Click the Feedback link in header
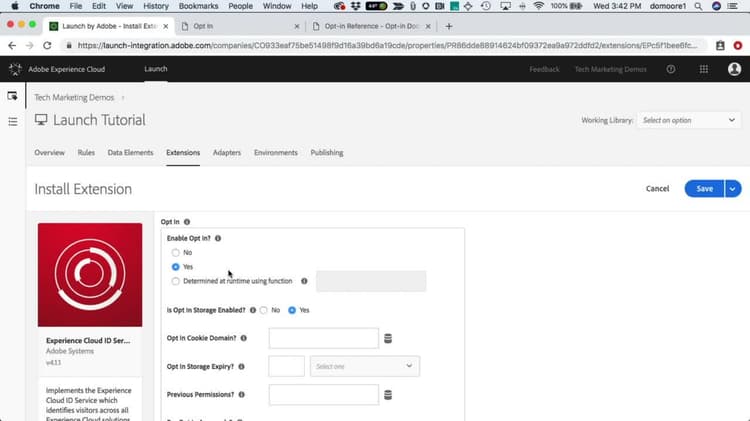Image resolution: width=750 pixels, height=421 pixels. click(544, 69)
